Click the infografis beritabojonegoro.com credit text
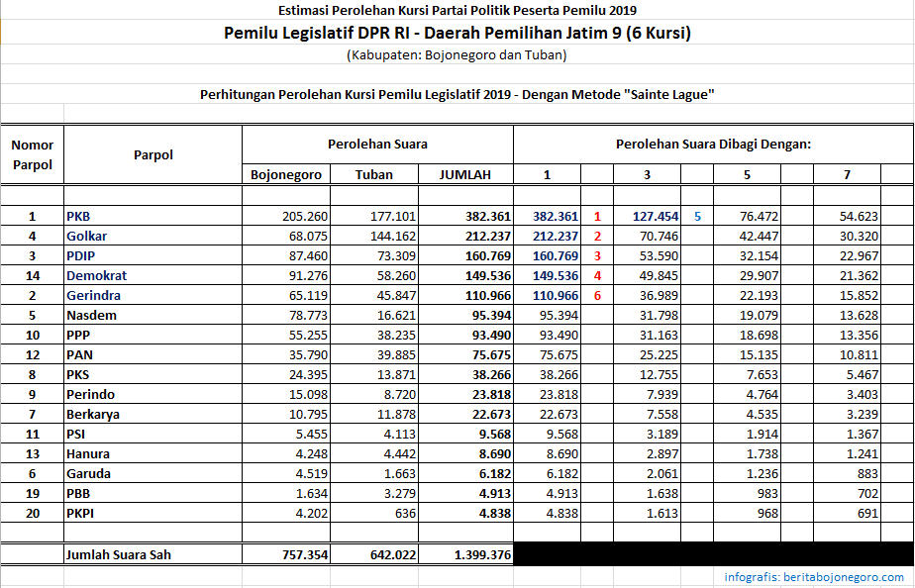 pos(813,577)
